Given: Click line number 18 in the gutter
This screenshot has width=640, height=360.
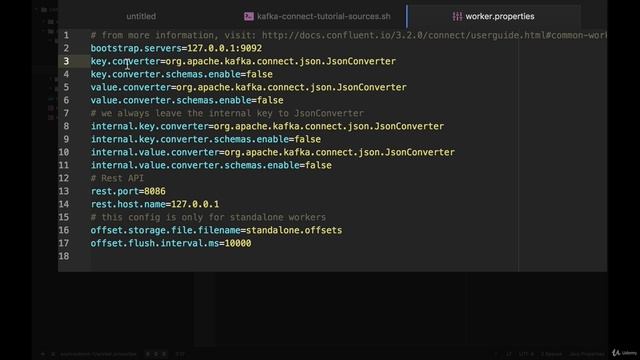Looking at the screenshot, I should (x=64, y=256).
